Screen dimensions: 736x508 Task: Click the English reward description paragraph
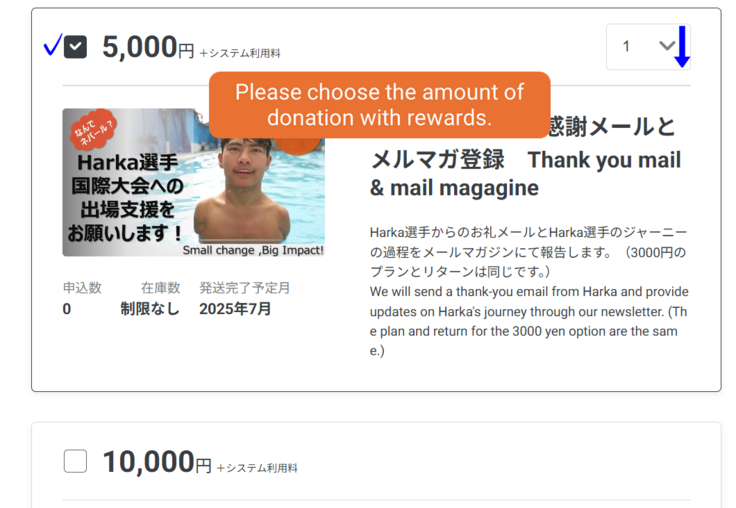(x=529, y=321)
